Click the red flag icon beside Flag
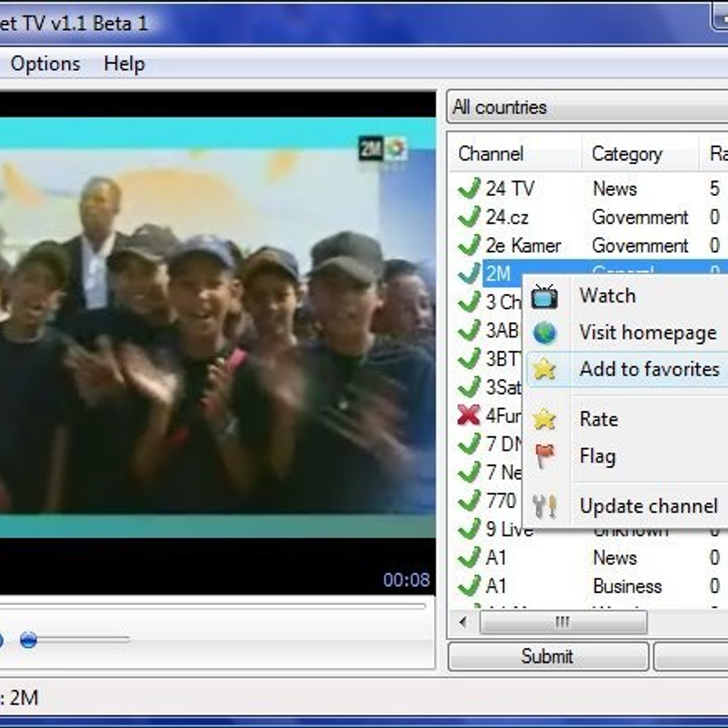 pyautogui.click(x=545, y=456)
